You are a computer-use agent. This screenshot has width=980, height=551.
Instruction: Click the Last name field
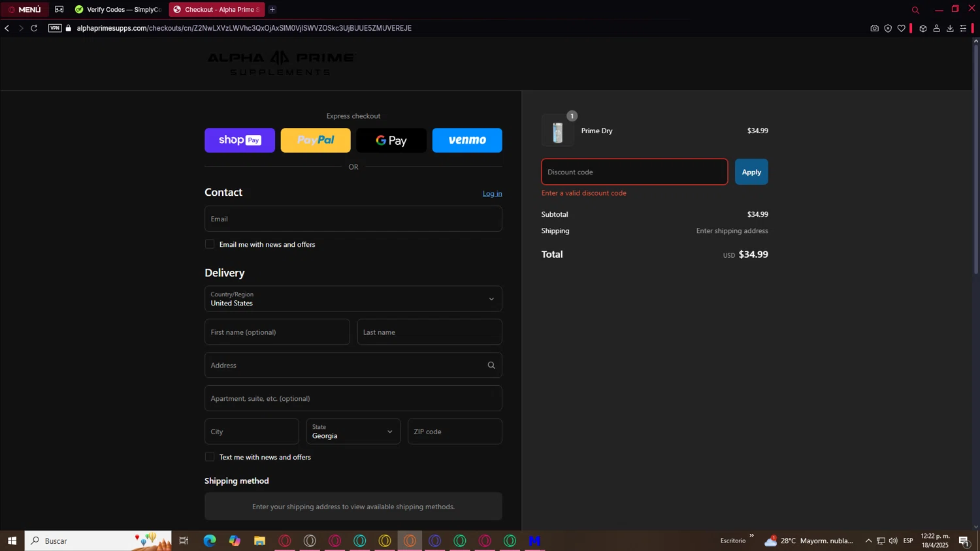(430, 332)
